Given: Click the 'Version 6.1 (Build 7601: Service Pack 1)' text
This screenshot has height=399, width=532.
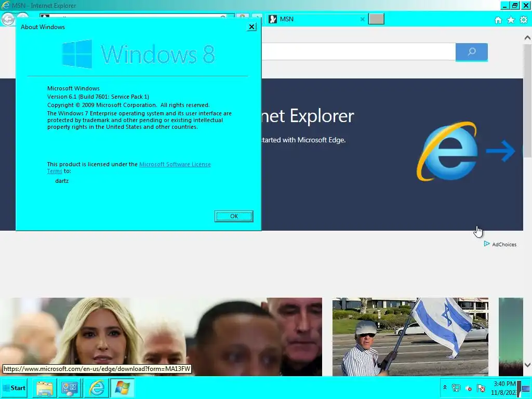Looking at the screenshot, I should click(98, 97).
